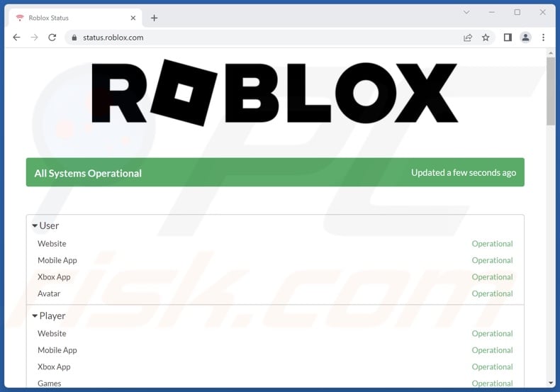Collapse the Player group
560x392 pixels.
49,315
